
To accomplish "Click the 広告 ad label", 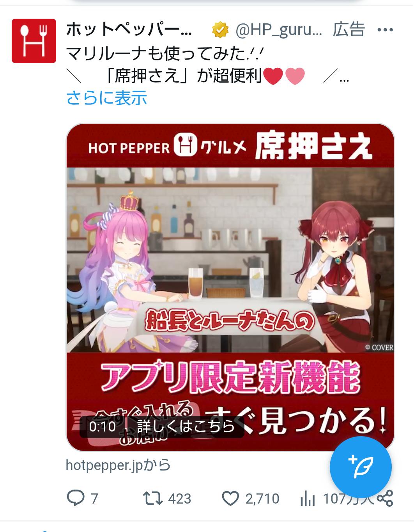I will point(349,30).
